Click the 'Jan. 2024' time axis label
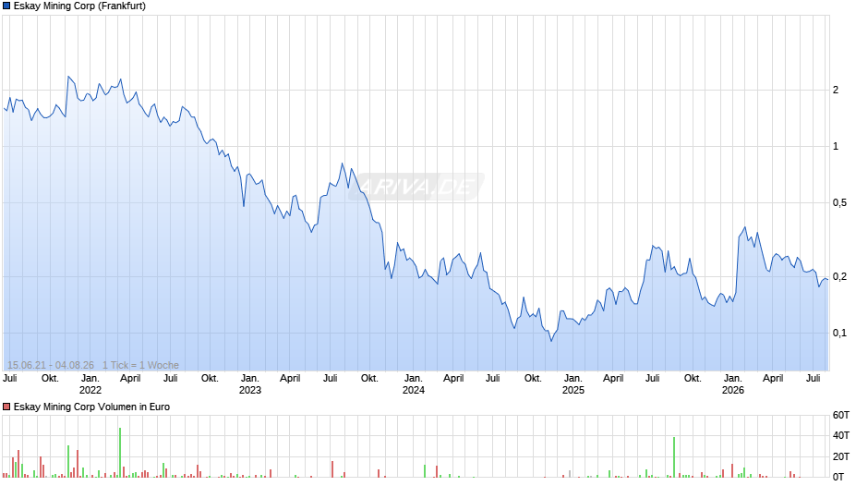The height and width of the screenshot is (486, 868). click(414, 384)
